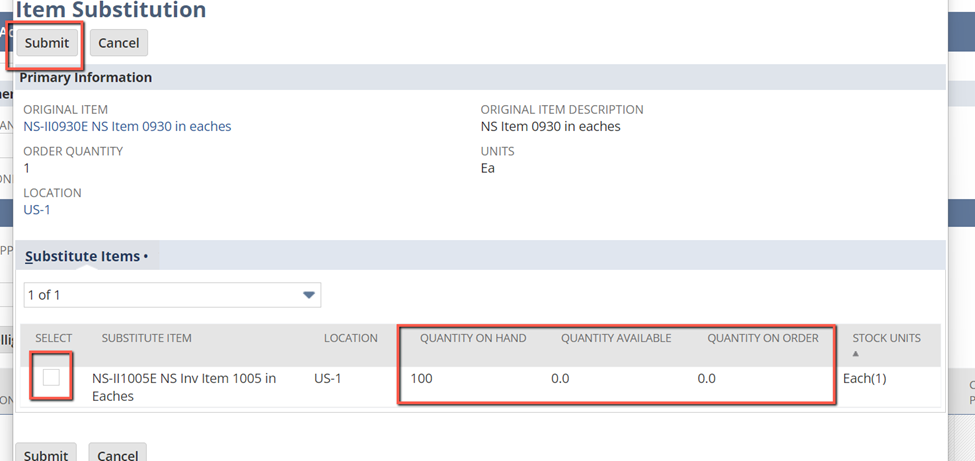Open the NS-II0930E original item link
Image resolution: width=975 pixels, height=461 pixels.
127,127
